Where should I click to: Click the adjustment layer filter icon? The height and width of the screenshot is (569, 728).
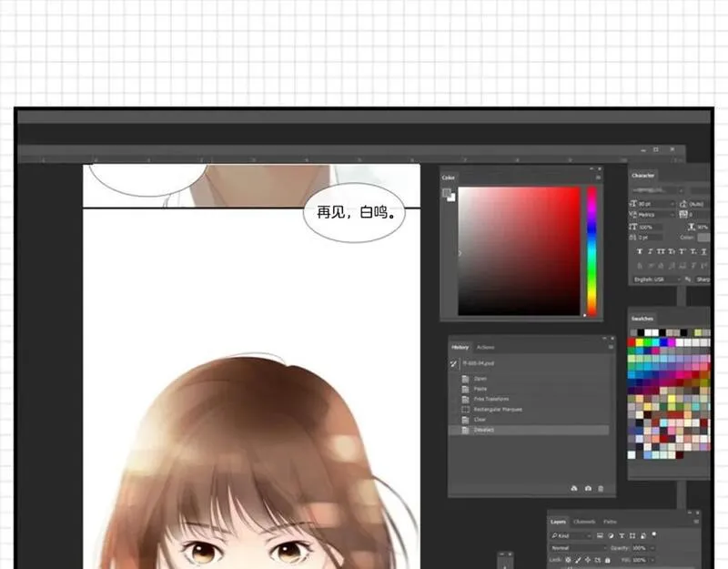tap(611, 535)
